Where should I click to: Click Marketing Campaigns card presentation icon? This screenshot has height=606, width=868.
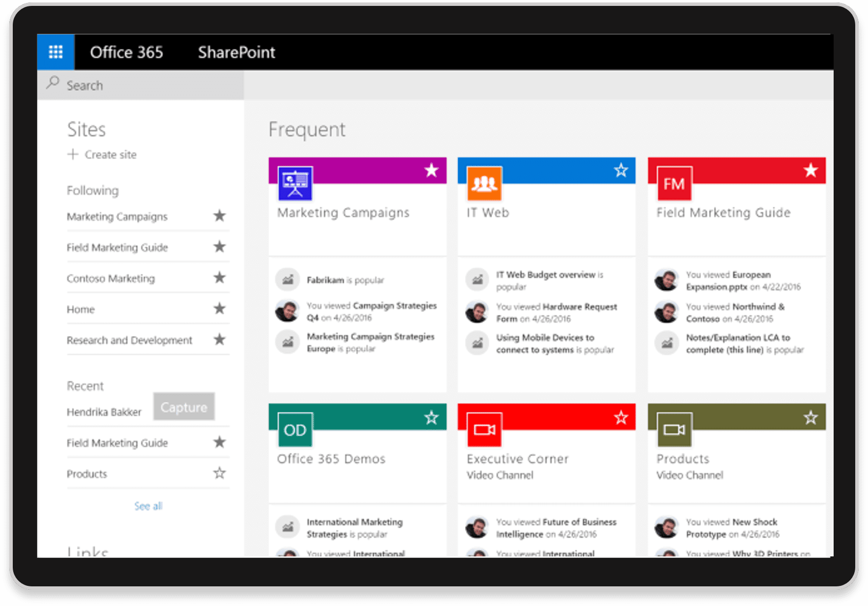point(295,183)
